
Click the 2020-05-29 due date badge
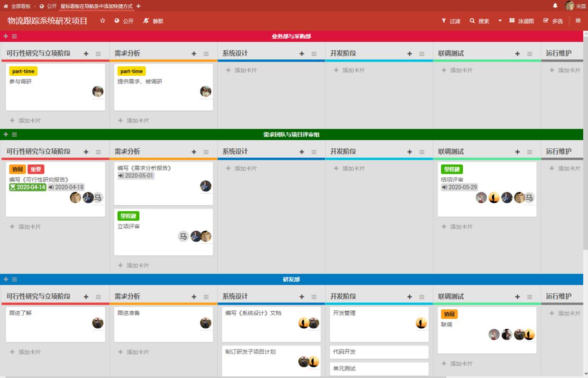coord(459,187)
